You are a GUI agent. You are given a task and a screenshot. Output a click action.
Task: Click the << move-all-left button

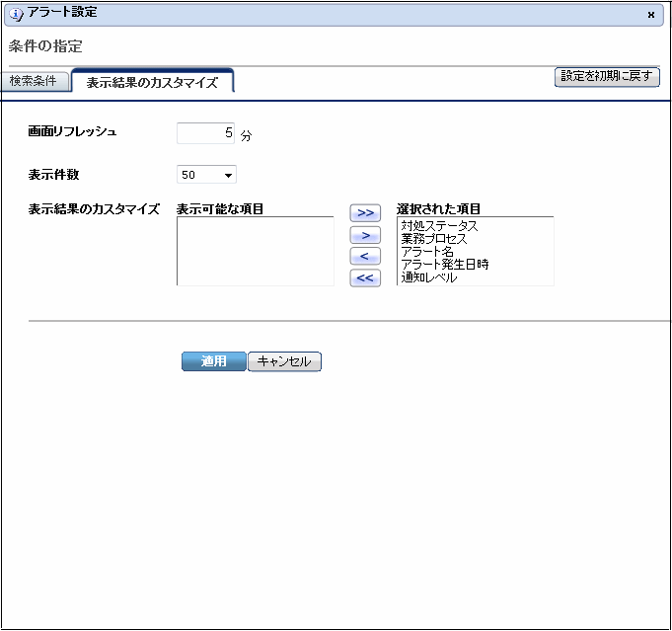pos(365,277)
